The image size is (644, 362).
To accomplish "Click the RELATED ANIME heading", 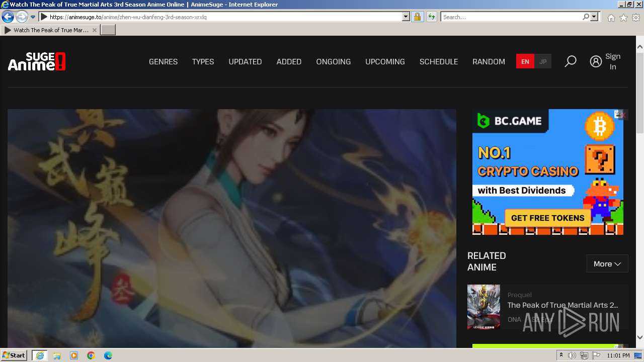I will click(487, 261).
